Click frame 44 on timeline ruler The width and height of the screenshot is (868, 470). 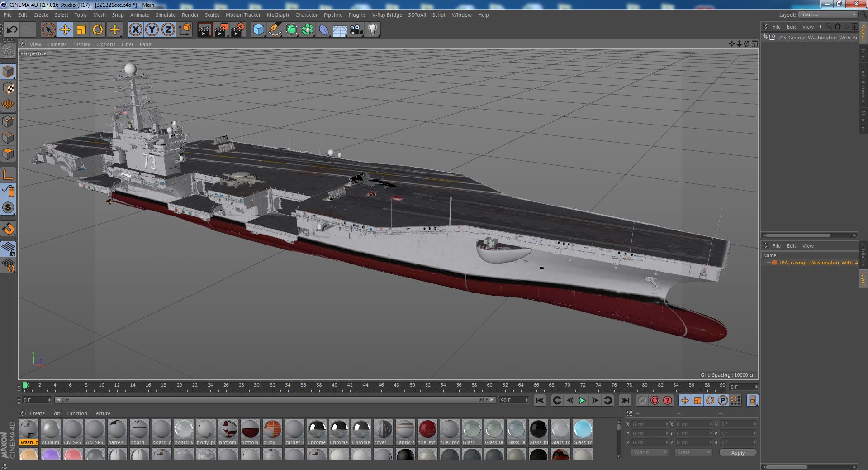coord(365,386)
